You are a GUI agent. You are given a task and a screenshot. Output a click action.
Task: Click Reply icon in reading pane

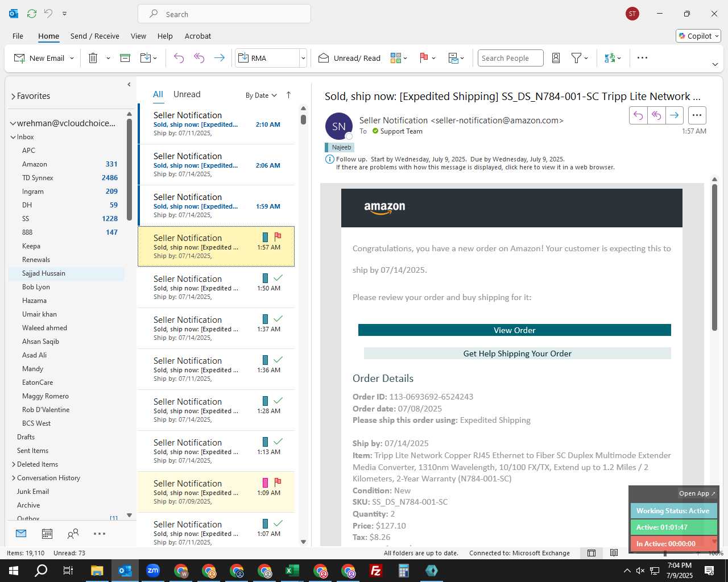pos(638,115)
